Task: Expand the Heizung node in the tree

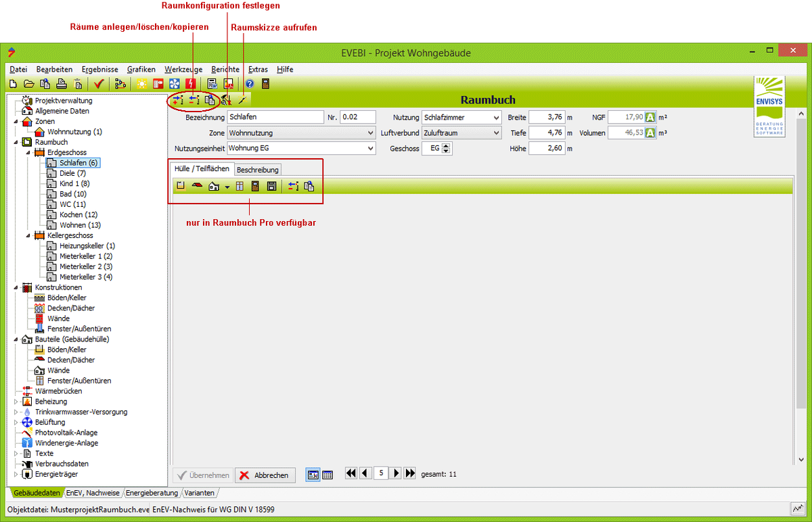Action: 16,402
